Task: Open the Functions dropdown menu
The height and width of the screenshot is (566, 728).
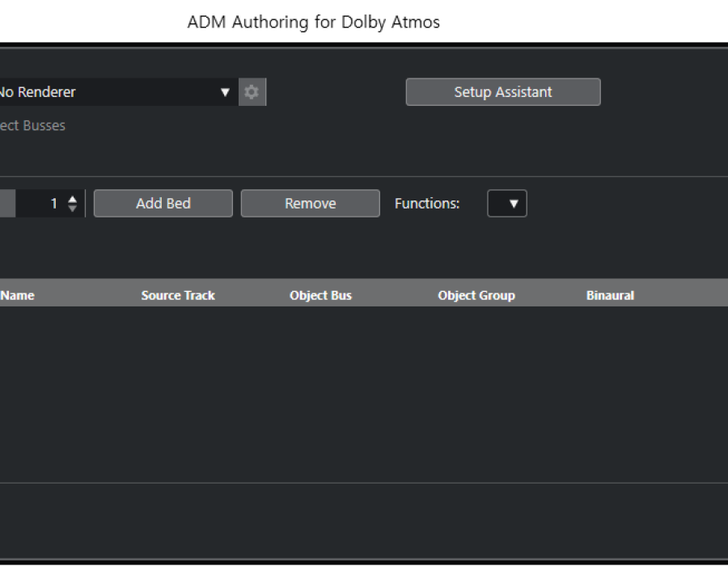Action: click(x=507, y=203)
